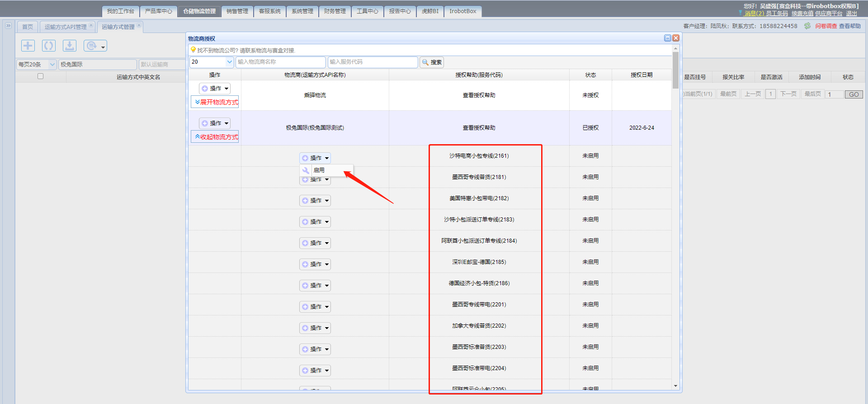Maximize the 物流商授权 dialog
Screen dimensions: 868x404
click(x=667, y=38)
